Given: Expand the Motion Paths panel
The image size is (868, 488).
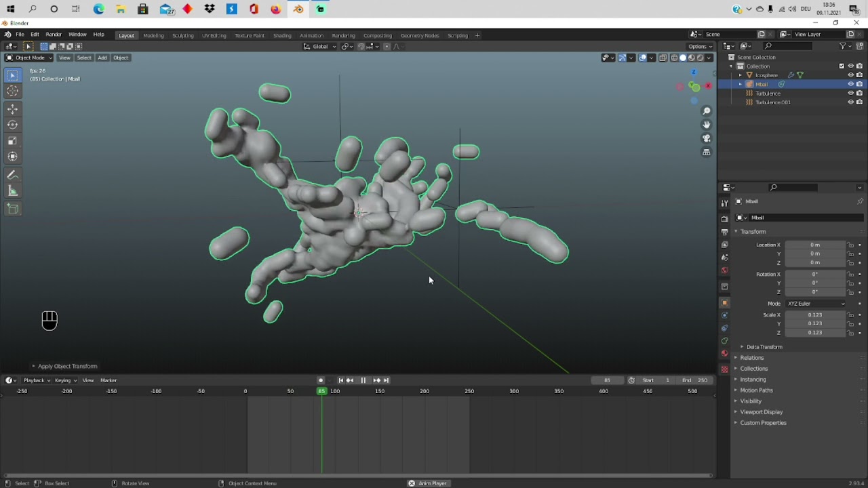Looking at the screenshot, I should pyautogui.click(x=756, y=390).
